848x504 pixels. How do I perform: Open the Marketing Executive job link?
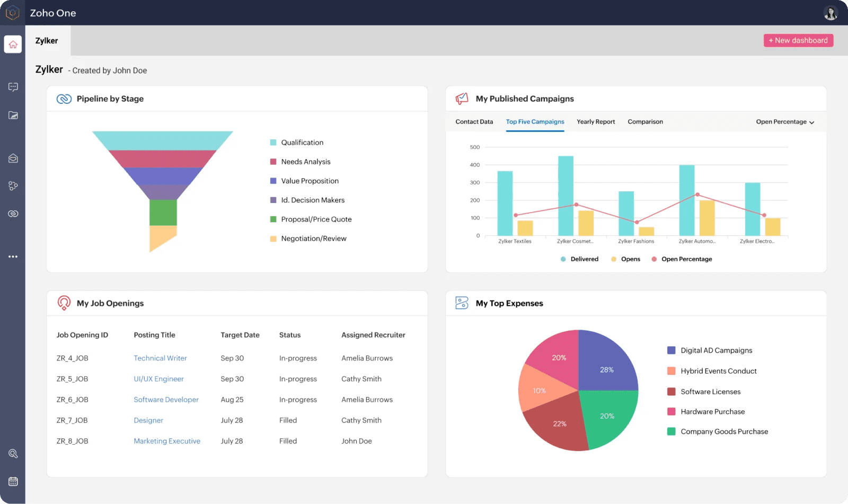[167, 441]
